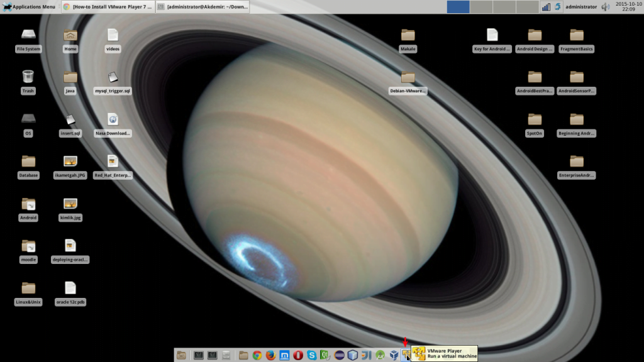The height and width of the screenshot is (362, 644).
Task: Click the network signal indicator
Action: (545, 7)
